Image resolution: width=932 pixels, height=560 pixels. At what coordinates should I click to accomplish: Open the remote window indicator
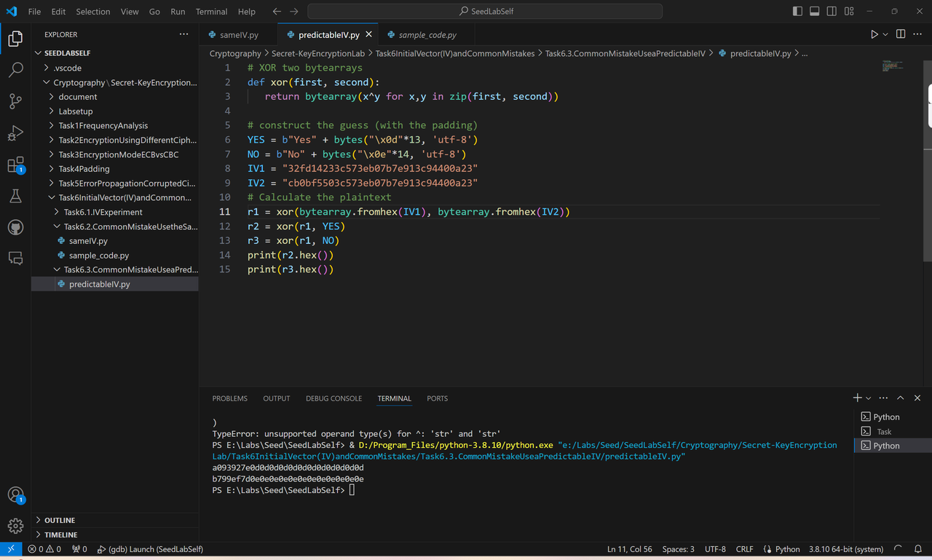point(11,549)
